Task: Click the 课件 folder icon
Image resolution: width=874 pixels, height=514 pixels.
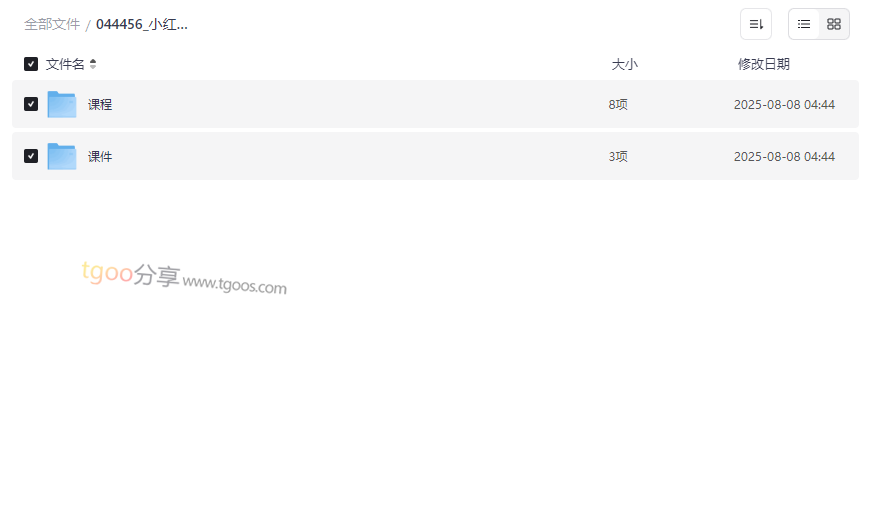Action: 62,156
